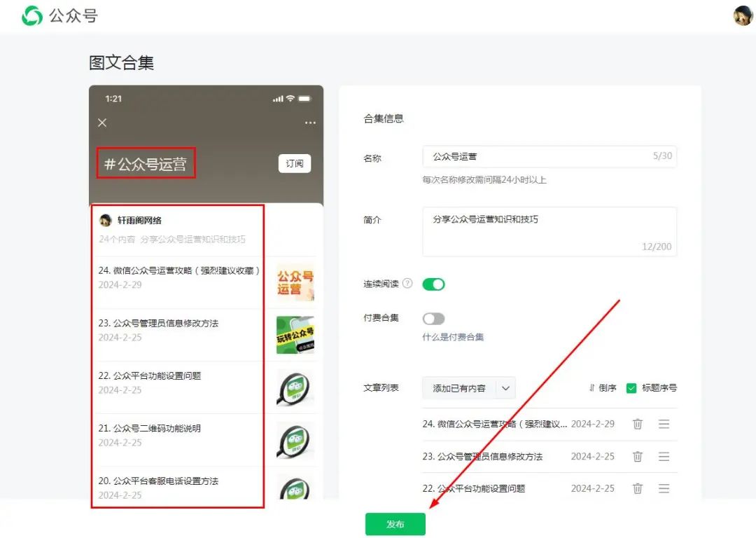This screenshot has width=756, height=538.
Task: Click the trash icon beside article 23
Action: [x=638, y=456]
